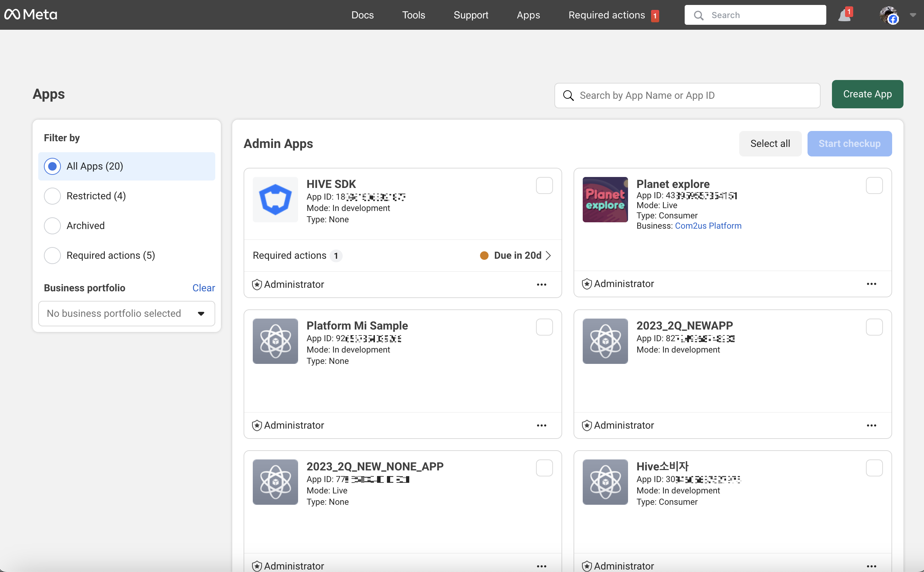Select the Archived filter option
The width and height of the screenshot is (924, 572).
pyautogui.click(x=53, y=225)
